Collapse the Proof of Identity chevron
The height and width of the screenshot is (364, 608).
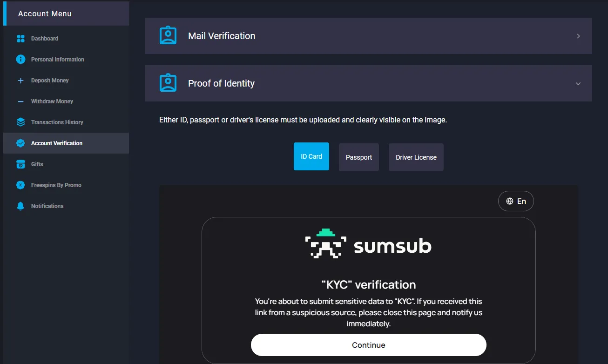point(578,84)
